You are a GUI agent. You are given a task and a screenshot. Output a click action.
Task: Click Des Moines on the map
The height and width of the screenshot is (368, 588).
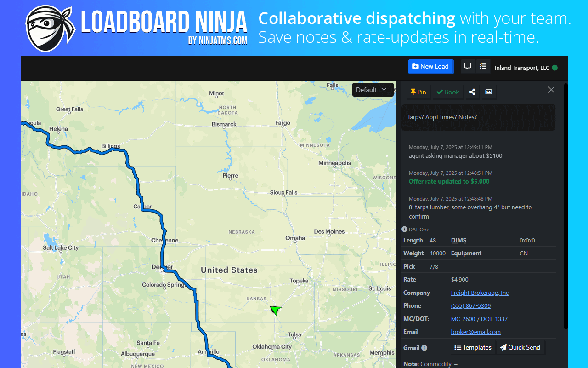pyautogui.click(x=329, y=232)
